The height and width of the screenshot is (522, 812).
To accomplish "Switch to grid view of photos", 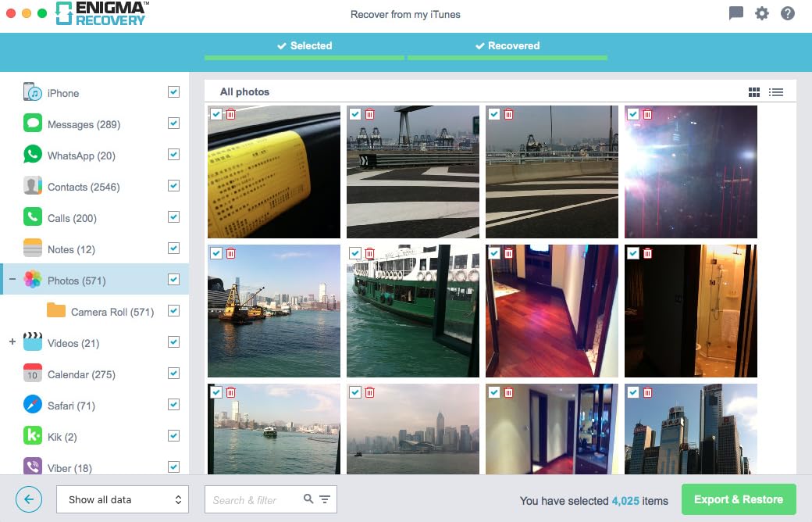I will [754, 92].
